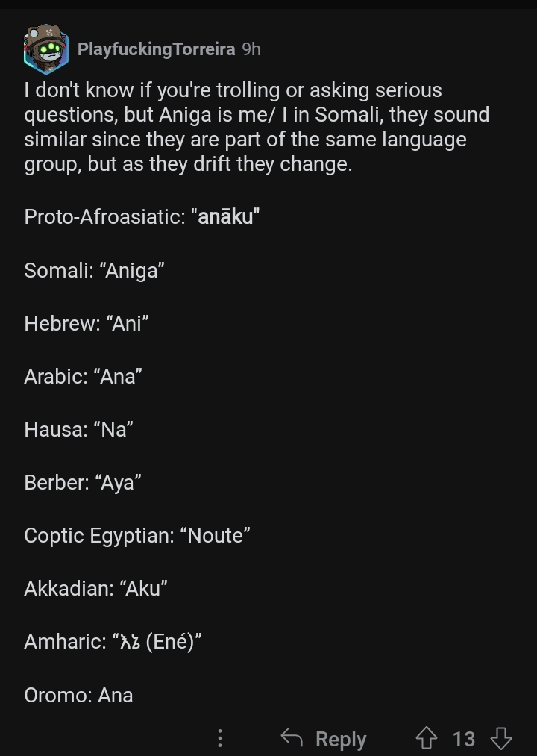The height and width of the screenshot is (756, 537).
Task: Click the Arabic: "Ana" line
Action: point(83,376)
